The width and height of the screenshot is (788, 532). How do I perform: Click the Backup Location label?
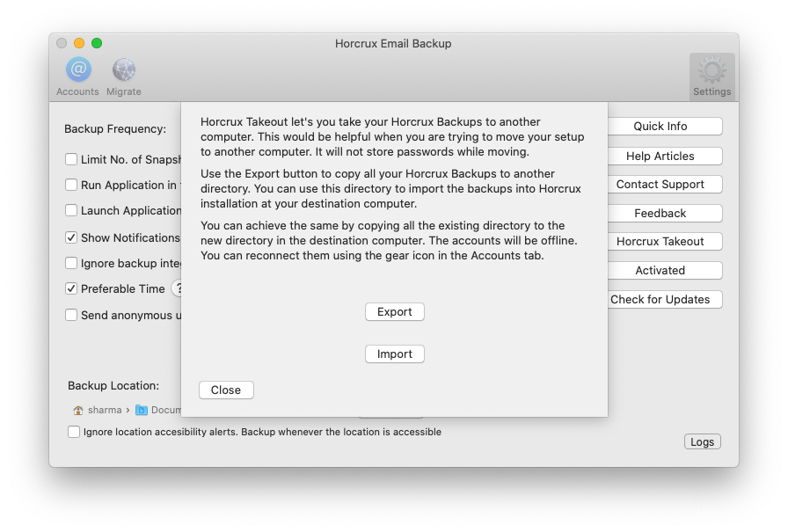113,386
